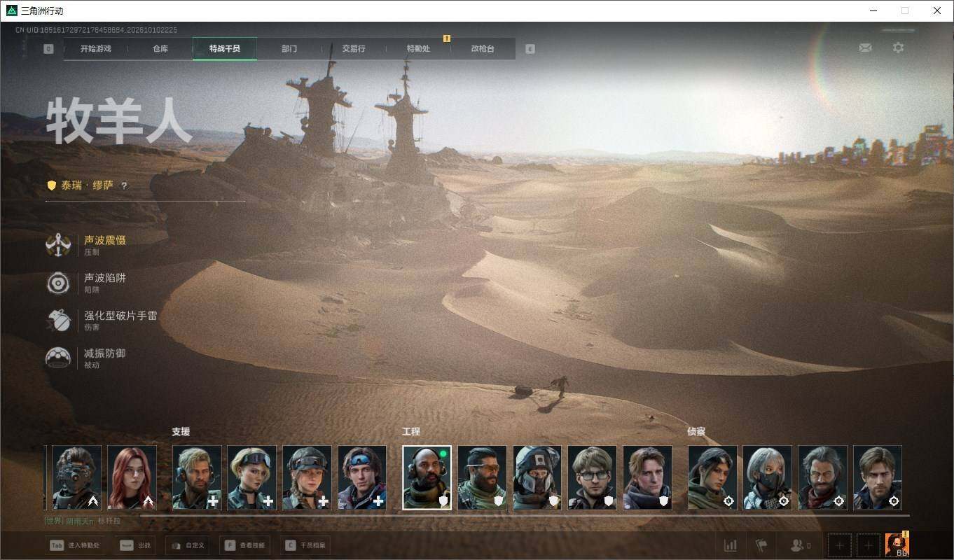Select the white-haired masked recon operator
The width and height of the screenshot is (954, 560).
pyautogui.click(x=768, y=477)
